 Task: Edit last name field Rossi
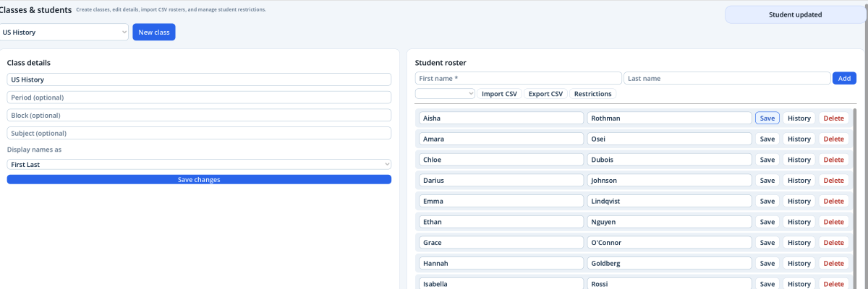coord(669,284)
